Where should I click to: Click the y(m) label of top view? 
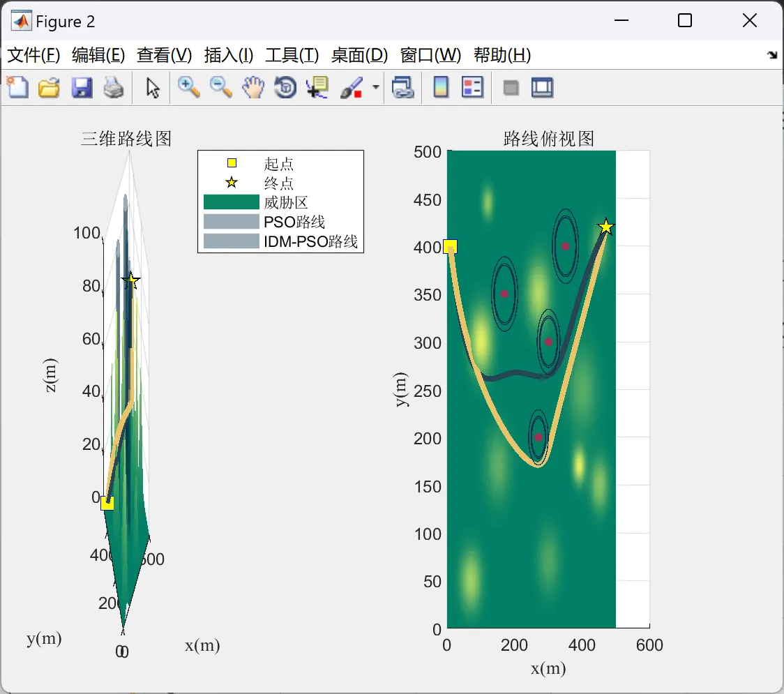[x=401, y=389]
